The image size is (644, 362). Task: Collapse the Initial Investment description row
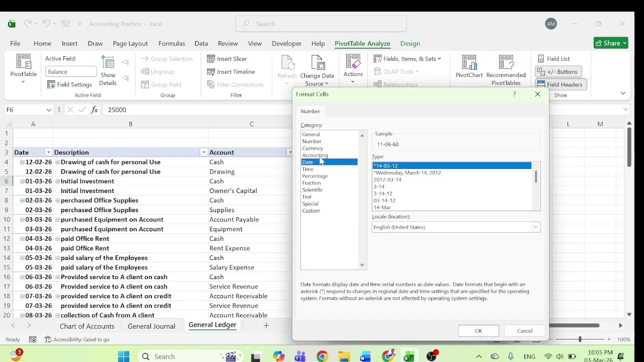(x=57, y=181)
